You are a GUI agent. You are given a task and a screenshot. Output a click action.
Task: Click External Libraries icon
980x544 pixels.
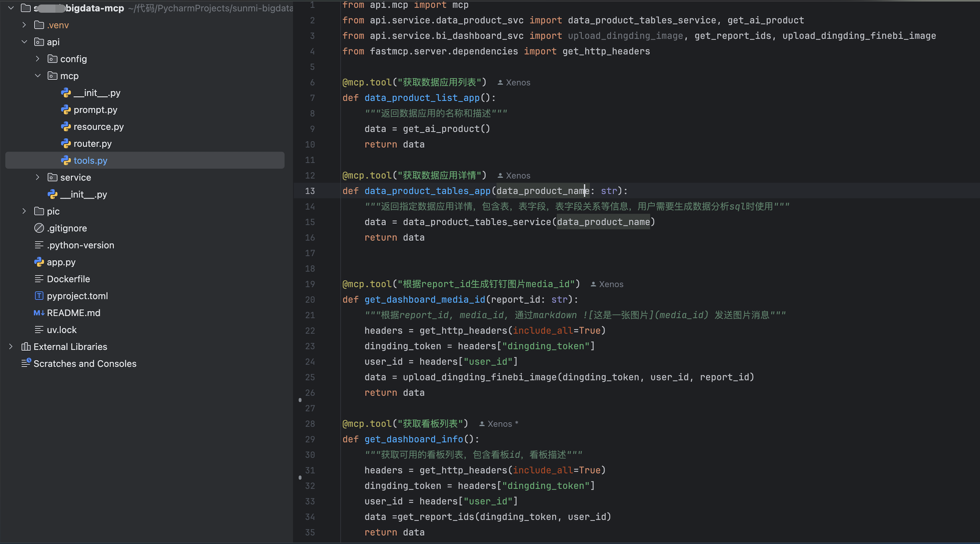(26, 347)
